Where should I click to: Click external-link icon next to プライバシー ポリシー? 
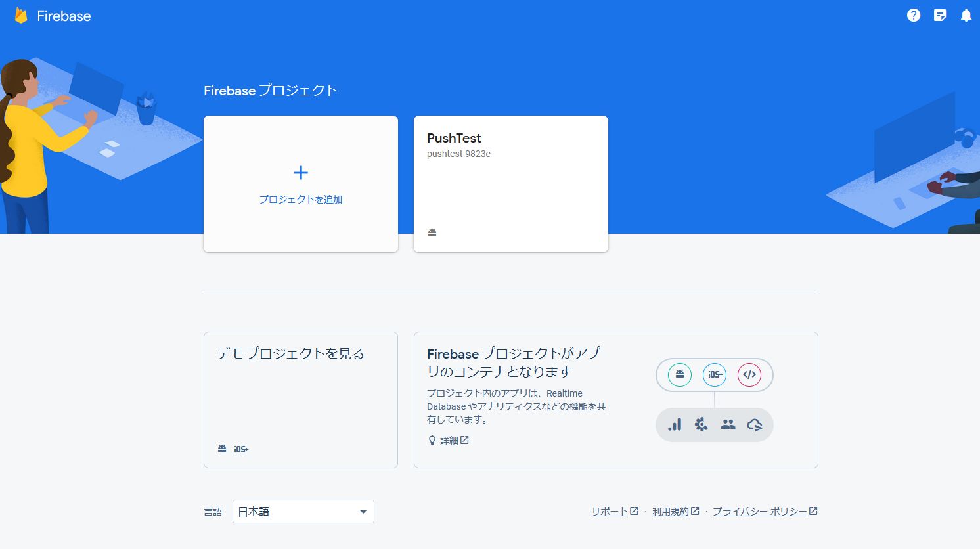point(813,511)
